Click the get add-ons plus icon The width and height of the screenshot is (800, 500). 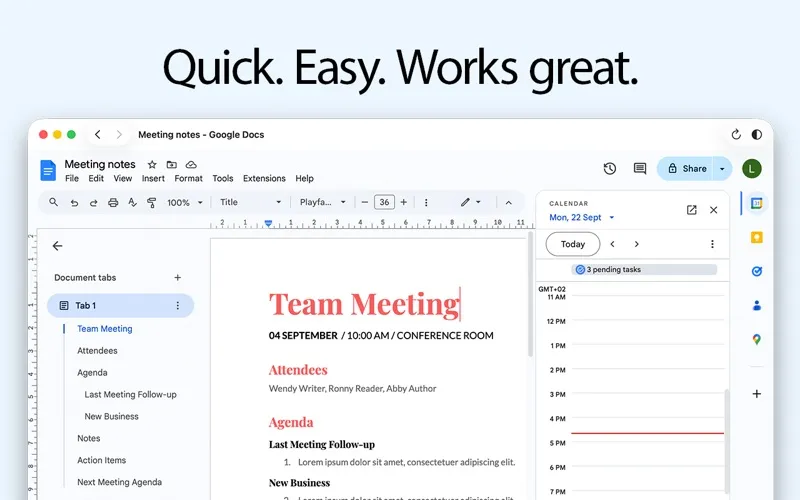[757, 393]
